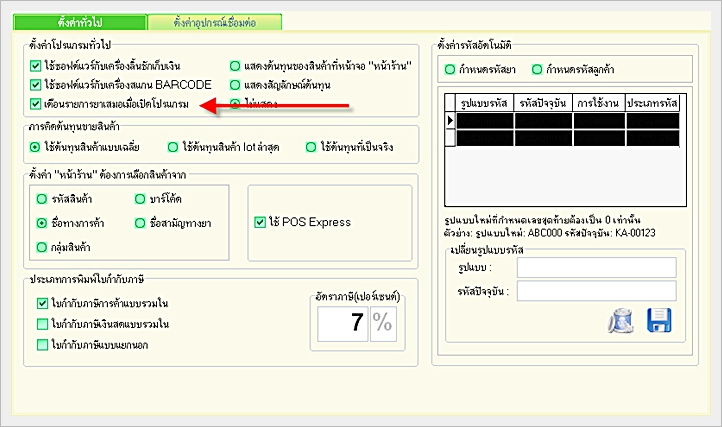Click the blue floppy disk save icon
This screenshot has height=427, width=722.
click(659, 320)
